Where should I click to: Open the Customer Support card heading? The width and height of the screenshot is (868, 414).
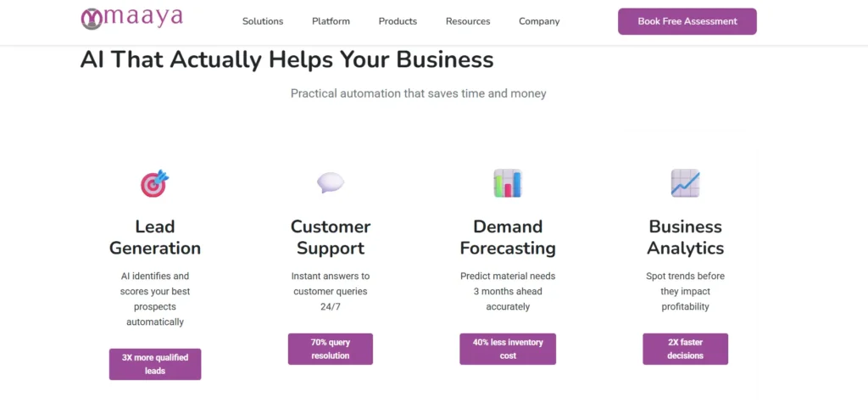pyautogui.click(x=331, y=238)
